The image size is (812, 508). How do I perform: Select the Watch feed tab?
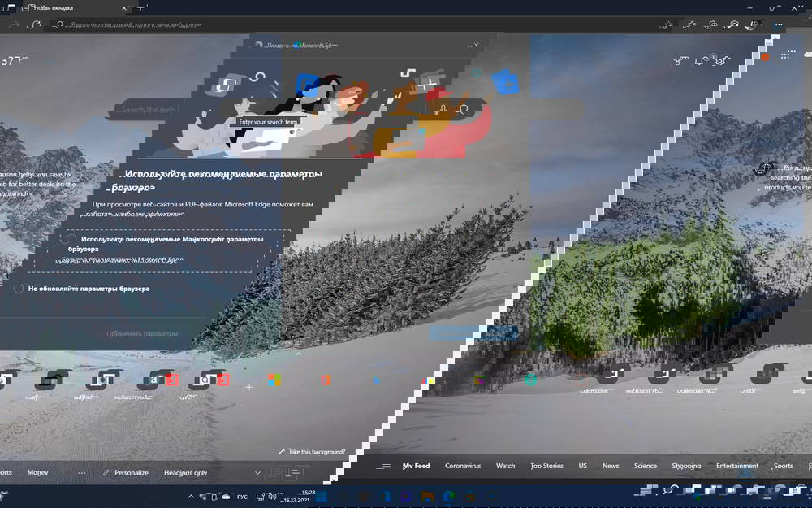point(505,466)
